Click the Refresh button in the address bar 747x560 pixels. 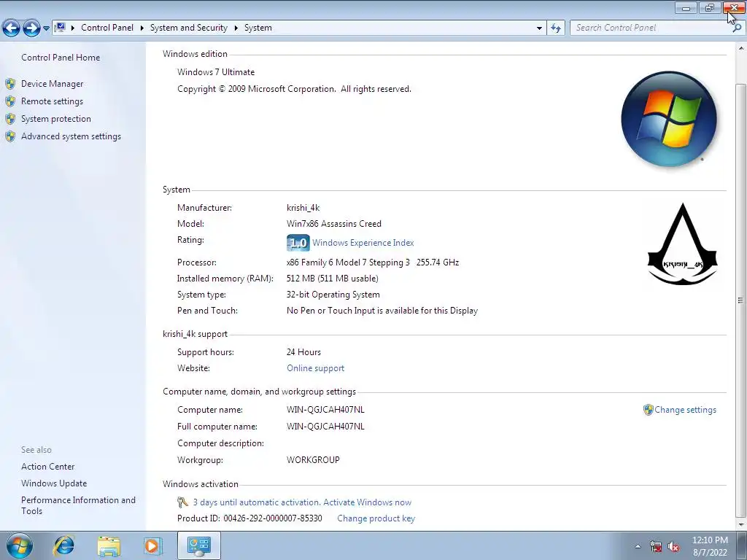[555, 28]
